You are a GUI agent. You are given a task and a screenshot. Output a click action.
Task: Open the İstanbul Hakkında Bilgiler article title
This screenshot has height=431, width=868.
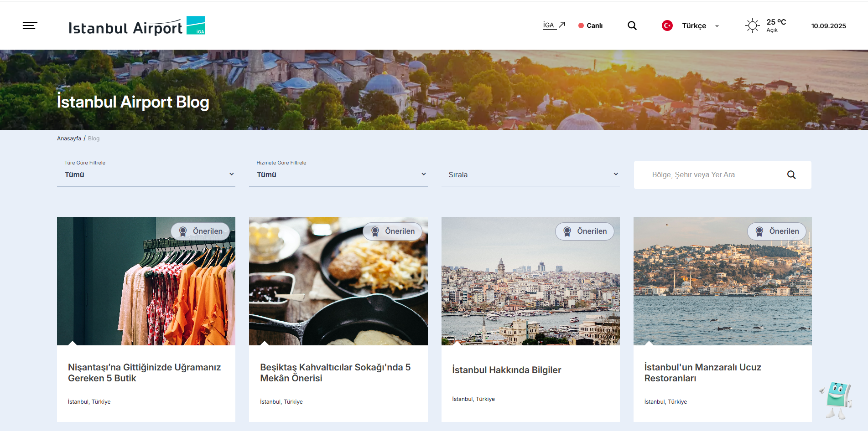pyautogui.click(x=506, y=370)
